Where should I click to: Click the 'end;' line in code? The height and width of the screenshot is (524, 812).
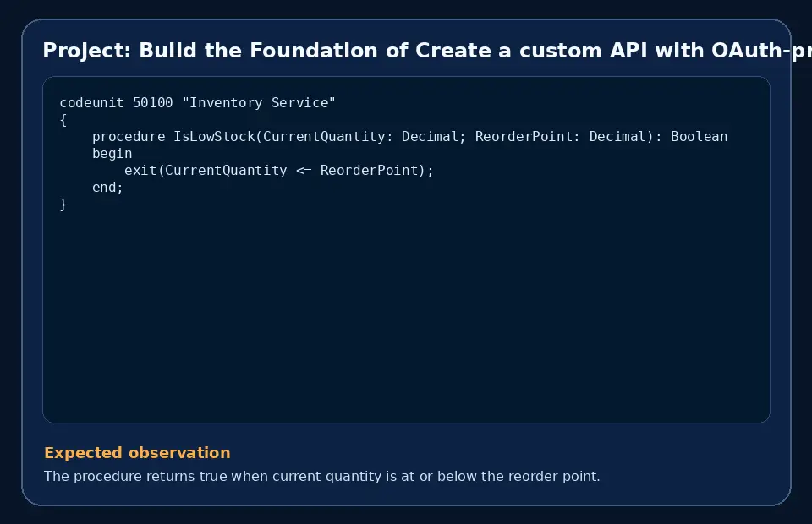point(107,188)
